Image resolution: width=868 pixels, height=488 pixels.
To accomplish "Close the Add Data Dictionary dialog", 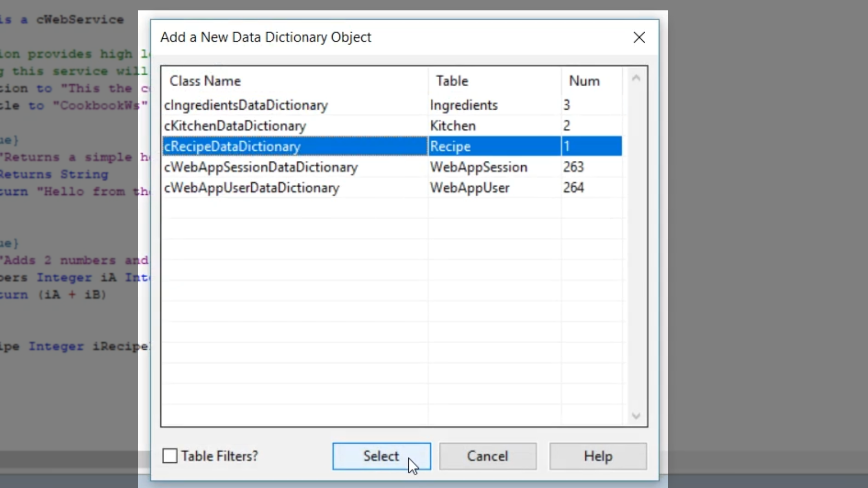I will (x=639, y=37).
